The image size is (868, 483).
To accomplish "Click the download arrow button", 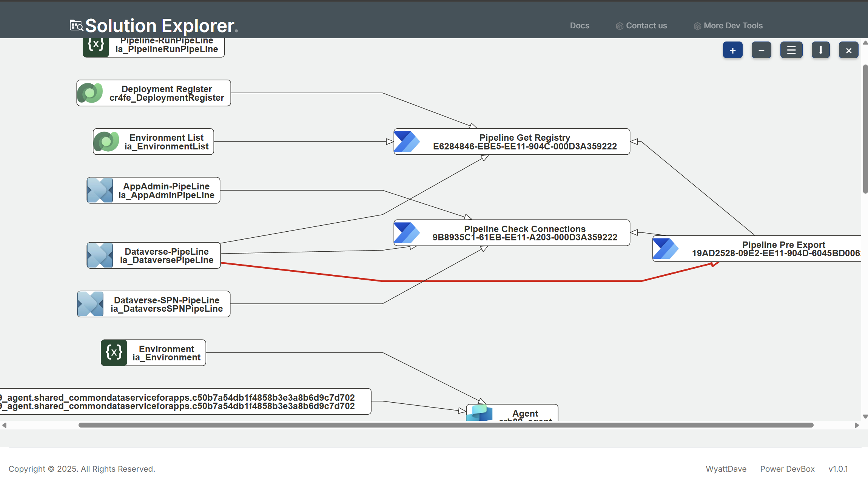I will pyautogui.click(x=820, y=50).
